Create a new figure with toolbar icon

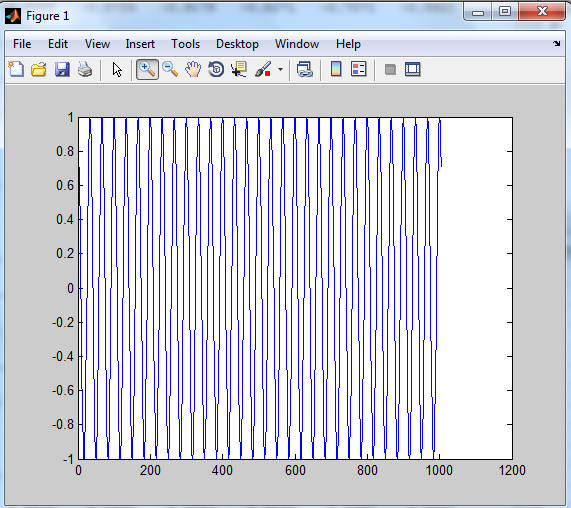tap(16, 69)
